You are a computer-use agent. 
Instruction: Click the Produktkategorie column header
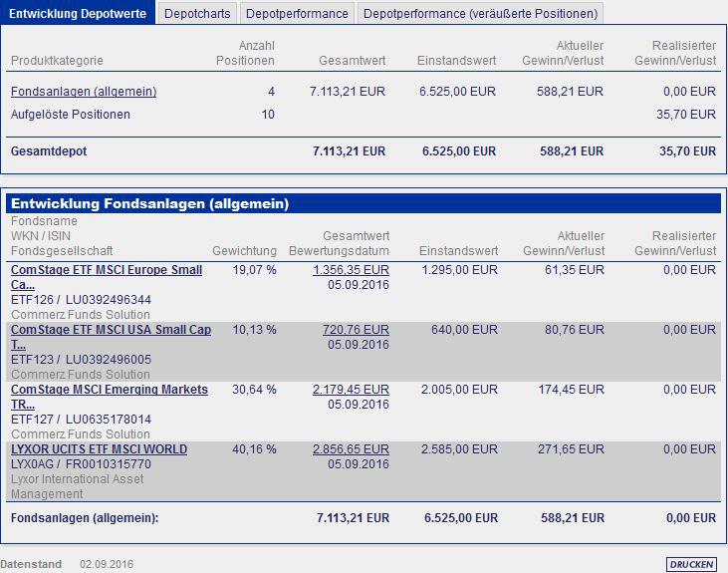tap(57, 61)
